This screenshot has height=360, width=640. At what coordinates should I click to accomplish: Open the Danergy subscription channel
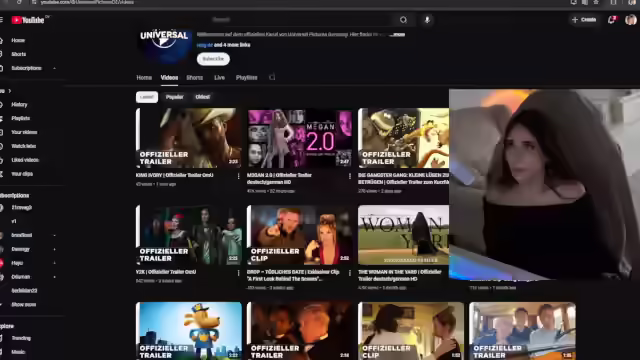click(20, 249)
